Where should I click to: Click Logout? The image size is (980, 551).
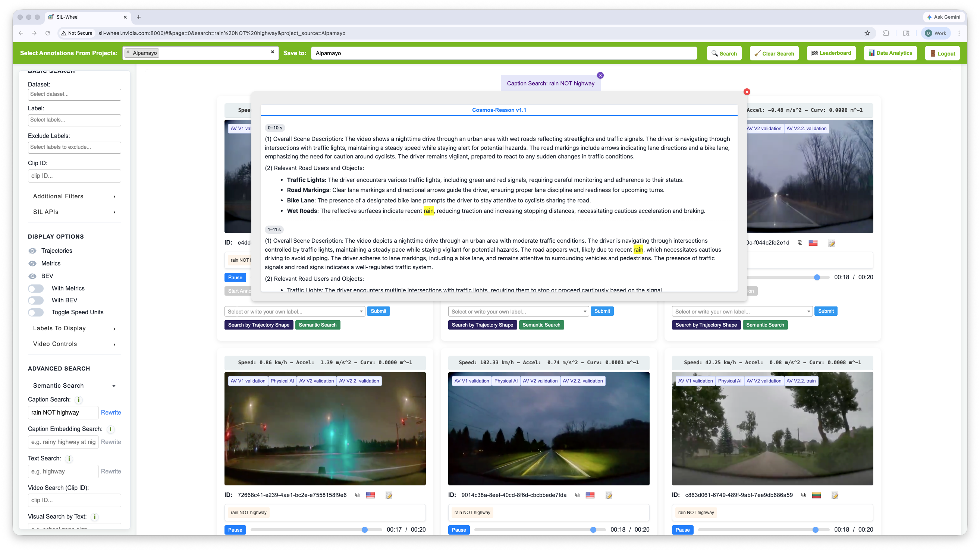pos(942,53)
